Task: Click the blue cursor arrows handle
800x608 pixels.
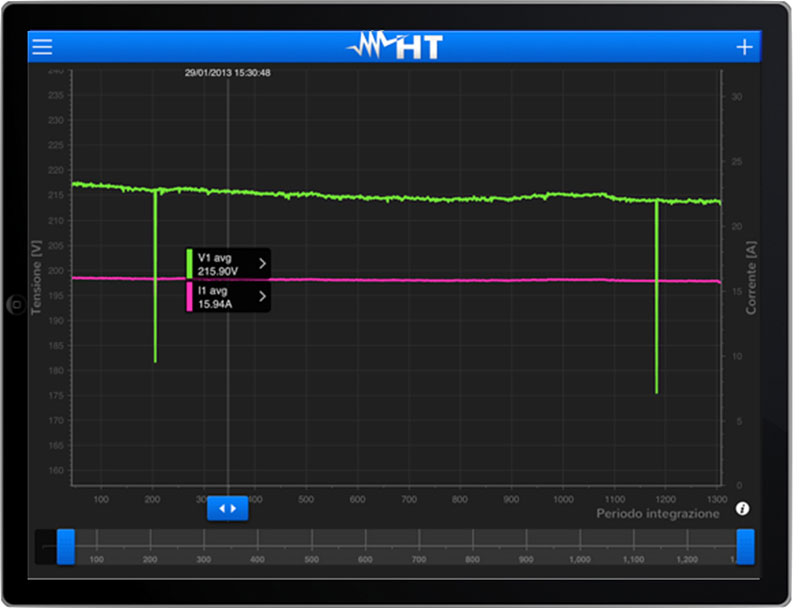Action: click(x=227, y=508)
